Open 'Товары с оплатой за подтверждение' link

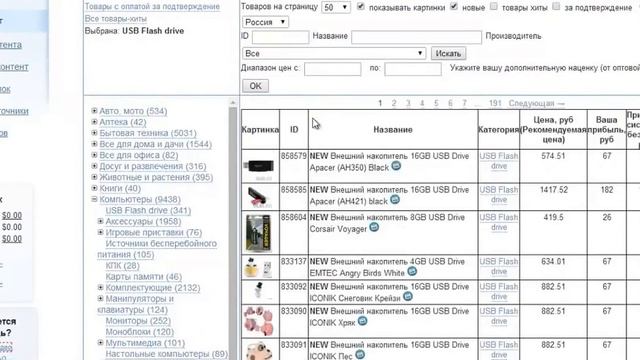[152, 7]
